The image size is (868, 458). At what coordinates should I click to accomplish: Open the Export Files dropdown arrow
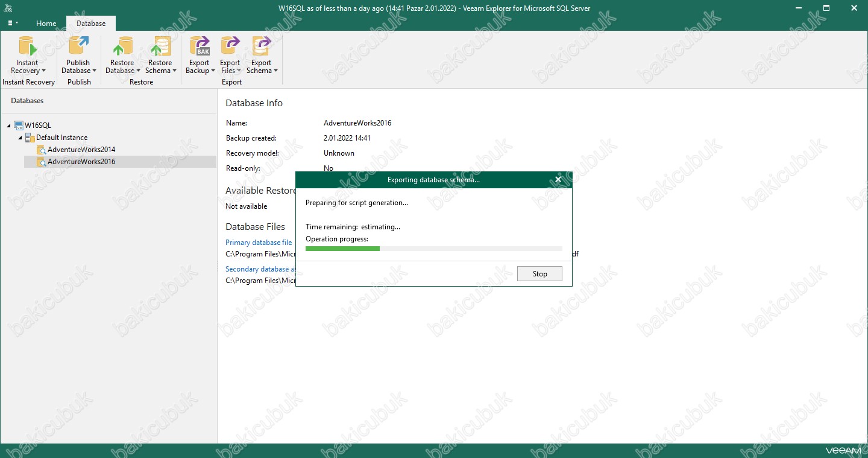tap(239, 71)
